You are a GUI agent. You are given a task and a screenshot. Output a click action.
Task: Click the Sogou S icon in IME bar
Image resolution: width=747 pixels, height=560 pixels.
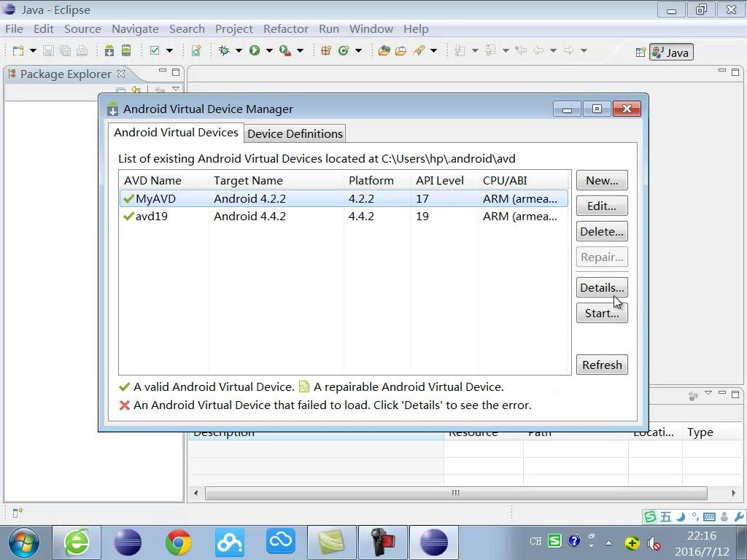coord(650,517)
